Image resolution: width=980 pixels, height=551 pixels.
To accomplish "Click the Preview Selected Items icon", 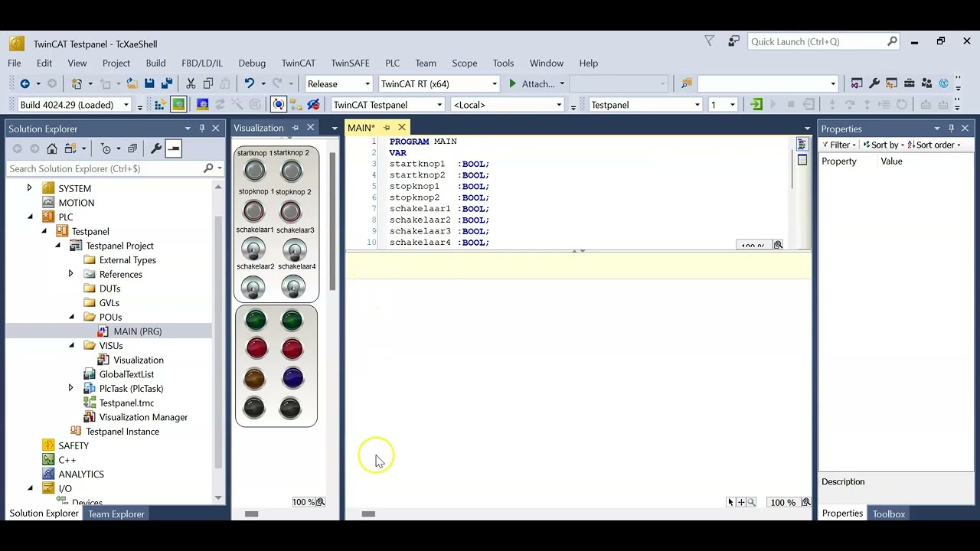I will pyautogui.click(x=173, y=148).
